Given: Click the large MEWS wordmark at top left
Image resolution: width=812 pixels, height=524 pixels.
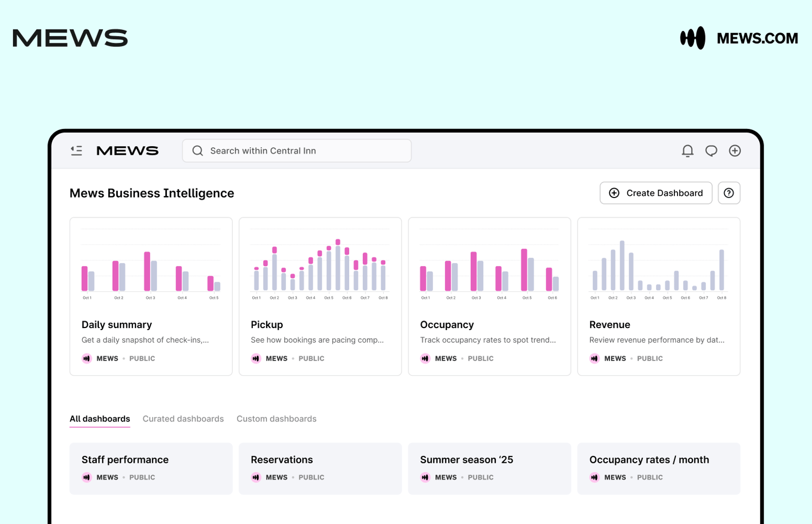Looking at the screenshot, I should 70,38.
